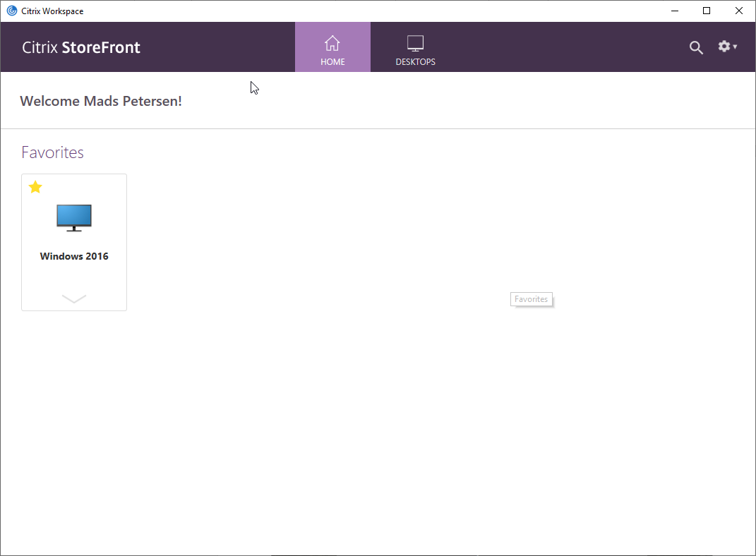756x556 pixels.
Task: Launch the Windows 2016 desktop monitor icon
Action: pos(74,218)
